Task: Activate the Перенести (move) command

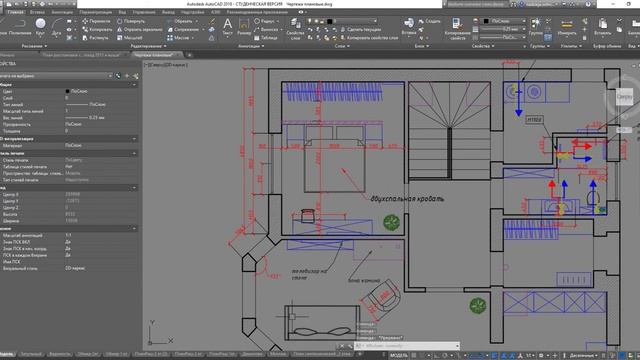Action: pyautogui.click(x=96, y=21)
